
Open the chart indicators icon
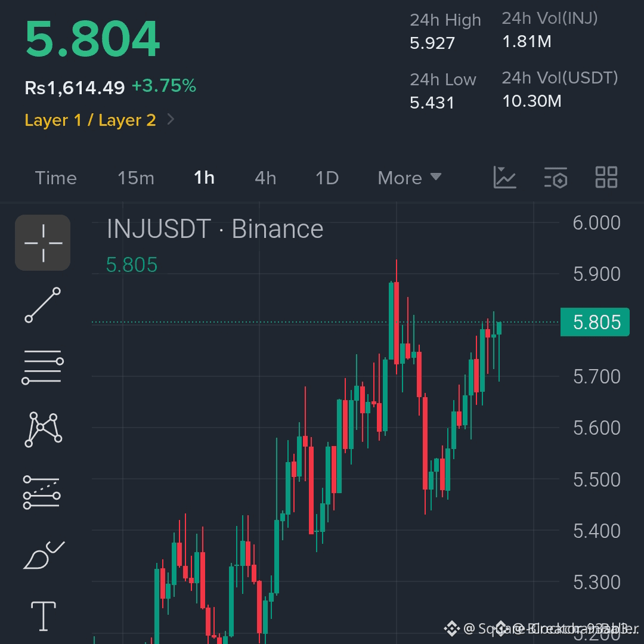505,178
